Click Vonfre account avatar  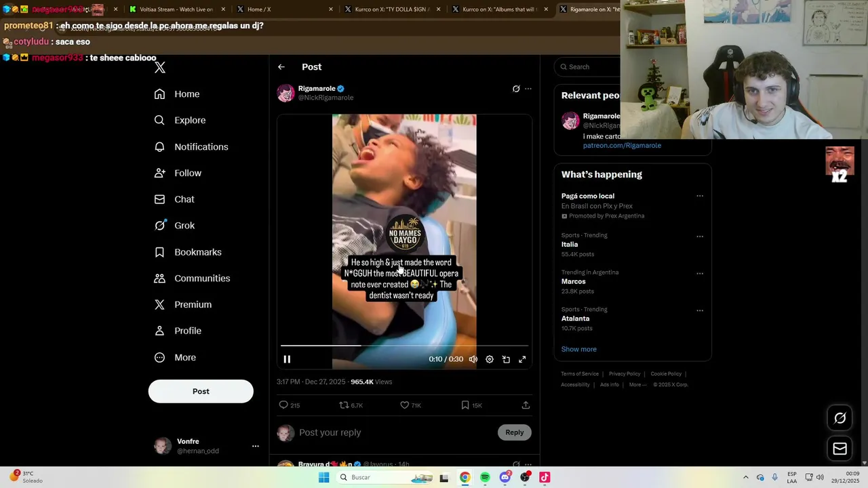[x=163, y=445]
